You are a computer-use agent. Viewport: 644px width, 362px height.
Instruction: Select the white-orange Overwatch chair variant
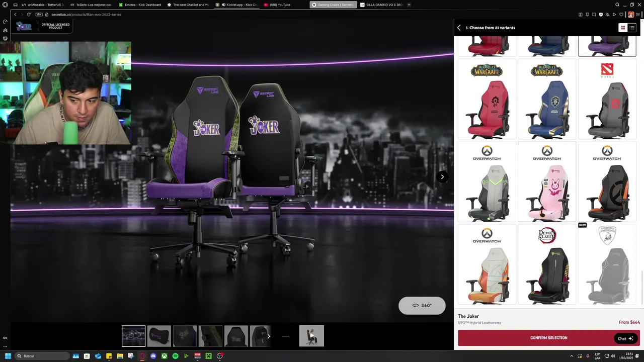click(x=487, y=264)
